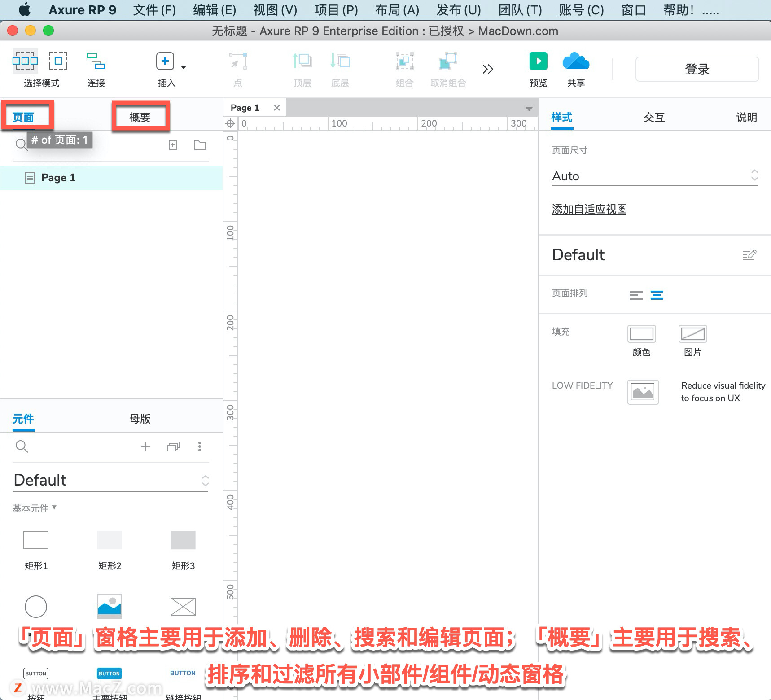Open the Axure RP 9 menu
The height and width of the screenshot is (700, 771).
point(83,10)
